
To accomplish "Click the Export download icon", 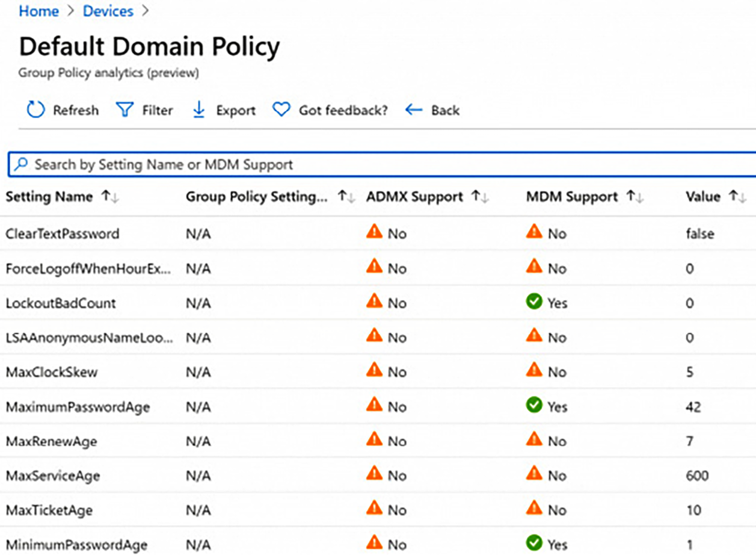I will click(198, 110).
